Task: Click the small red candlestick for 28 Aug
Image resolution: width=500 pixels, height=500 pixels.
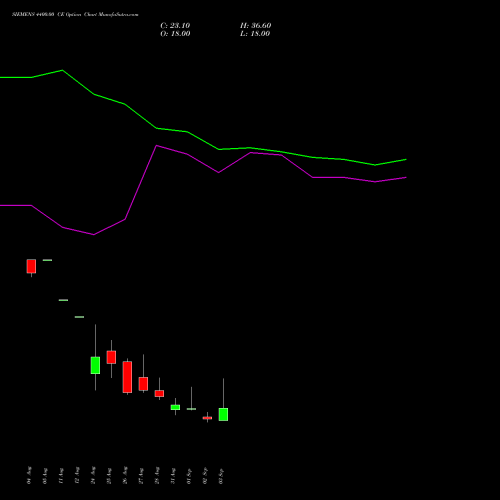Action: 159,393
